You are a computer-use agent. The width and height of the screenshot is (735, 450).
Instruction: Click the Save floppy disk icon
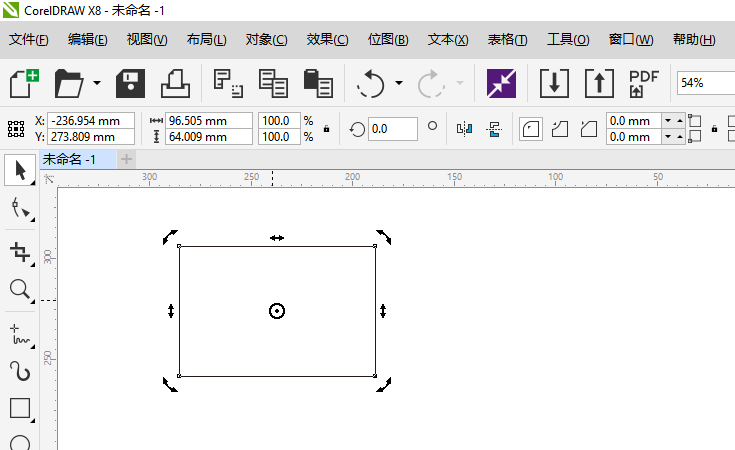(131, 83)
